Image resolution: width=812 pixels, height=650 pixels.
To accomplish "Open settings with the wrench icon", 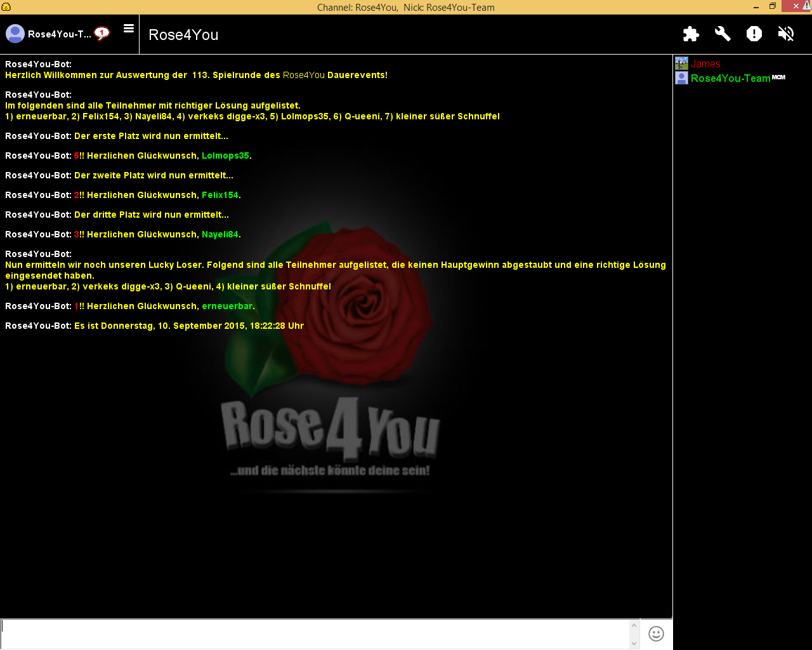I will pyautogui.click(x=723, y=34).
